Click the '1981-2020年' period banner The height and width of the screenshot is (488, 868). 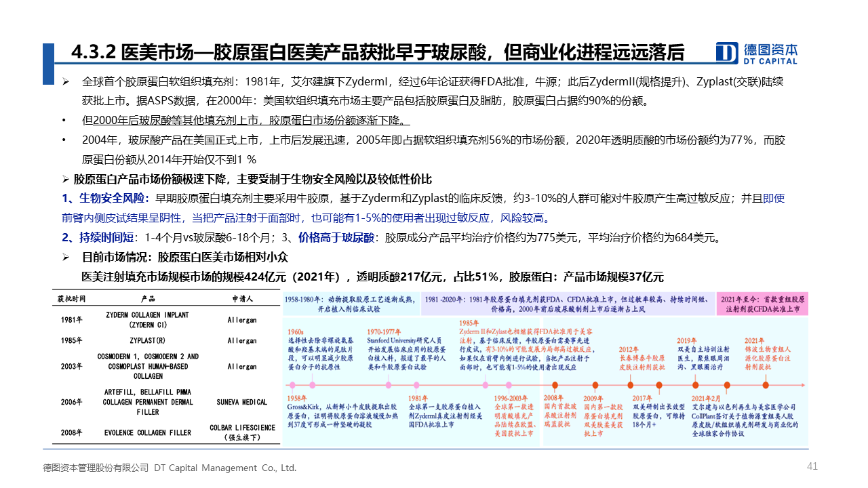click(x=568, y=304)
